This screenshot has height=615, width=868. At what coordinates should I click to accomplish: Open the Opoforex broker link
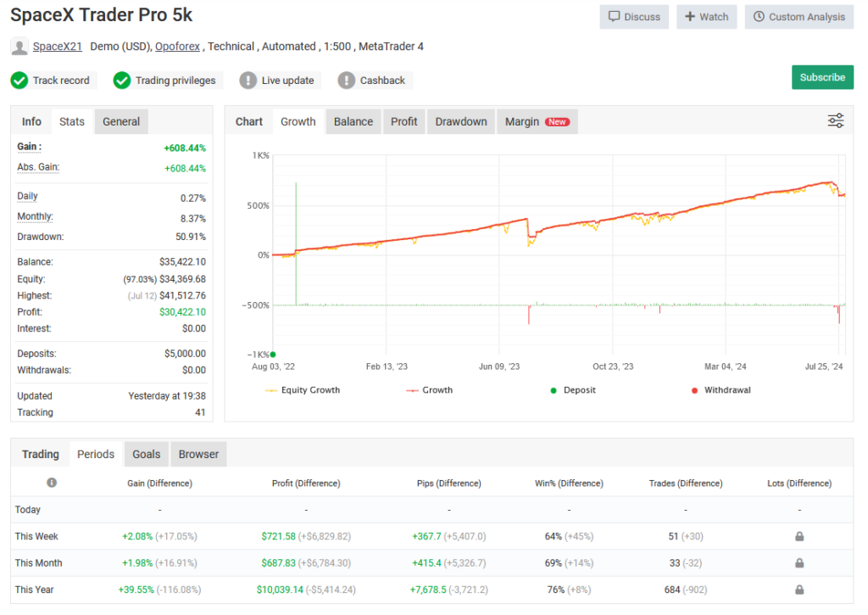tap(177, 46)
